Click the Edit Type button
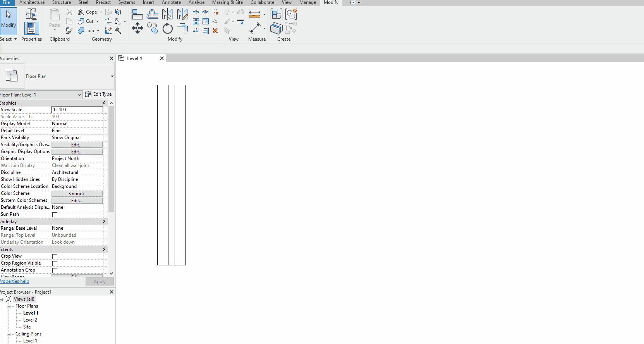 (98, 94)
